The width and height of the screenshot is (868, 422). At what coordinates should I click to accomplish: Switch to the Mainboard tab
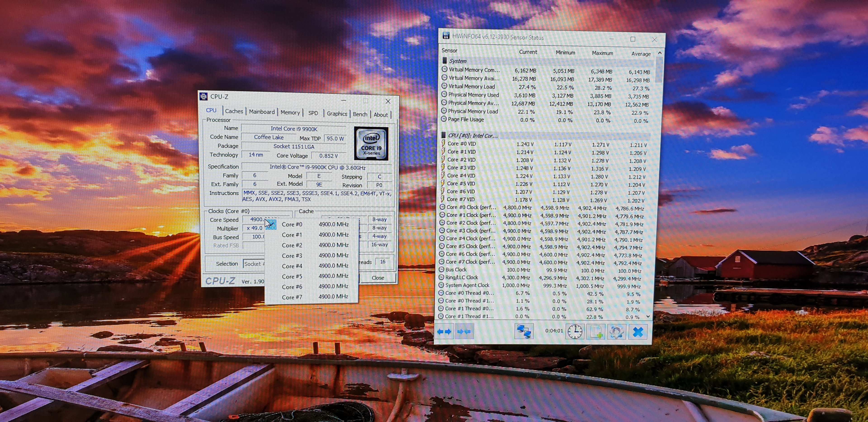coord(262,112)
